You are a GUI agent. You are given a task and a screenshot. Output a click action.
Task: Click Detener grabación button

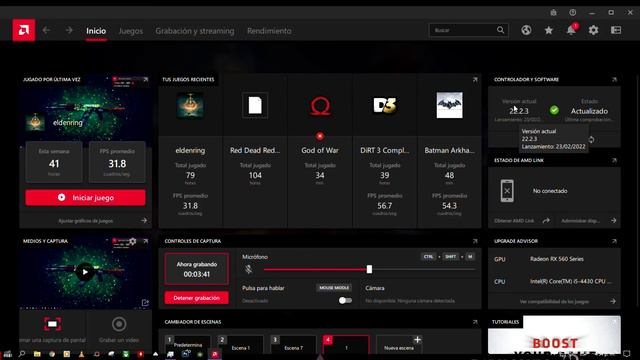196,298
